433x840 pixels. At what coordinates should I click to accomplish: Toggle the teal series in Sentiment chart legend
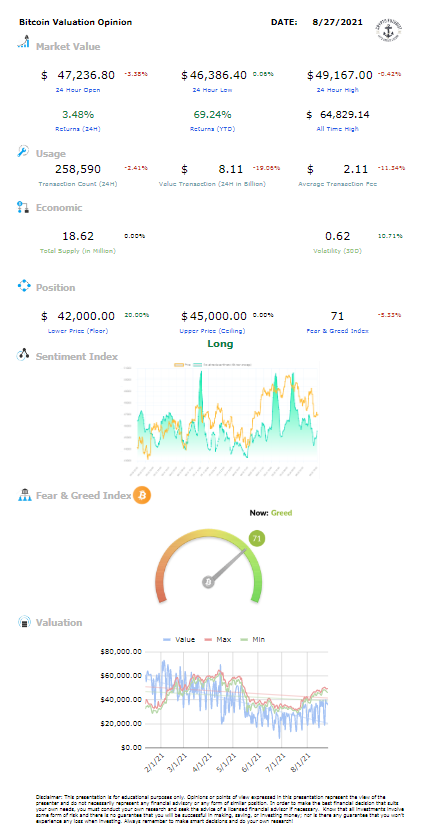point(223,365)
